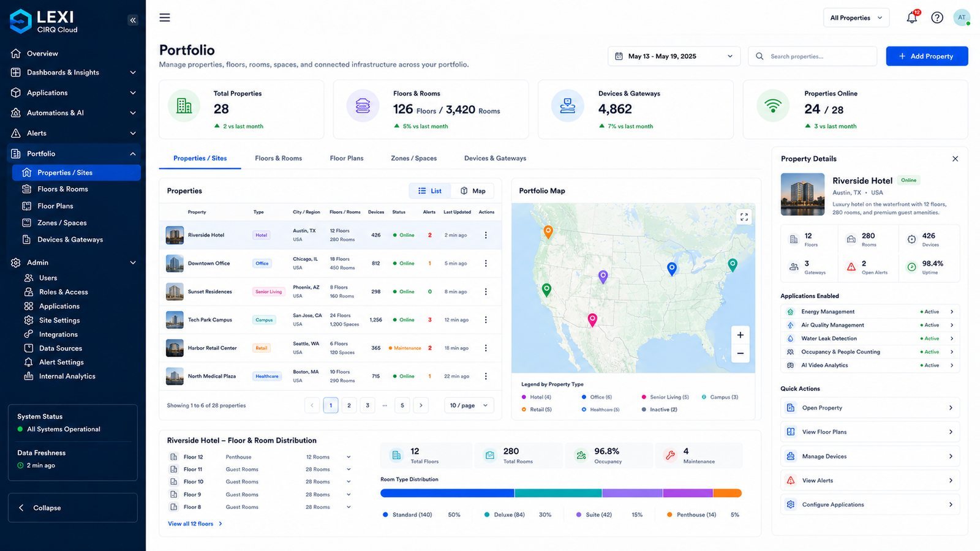Click the teal map pin near Boston

733,264
